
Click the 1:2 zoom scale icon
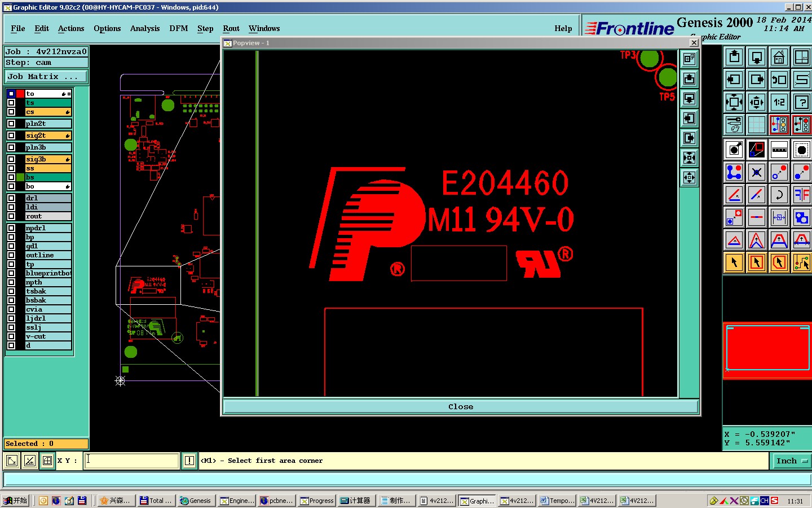pos(779,102)
